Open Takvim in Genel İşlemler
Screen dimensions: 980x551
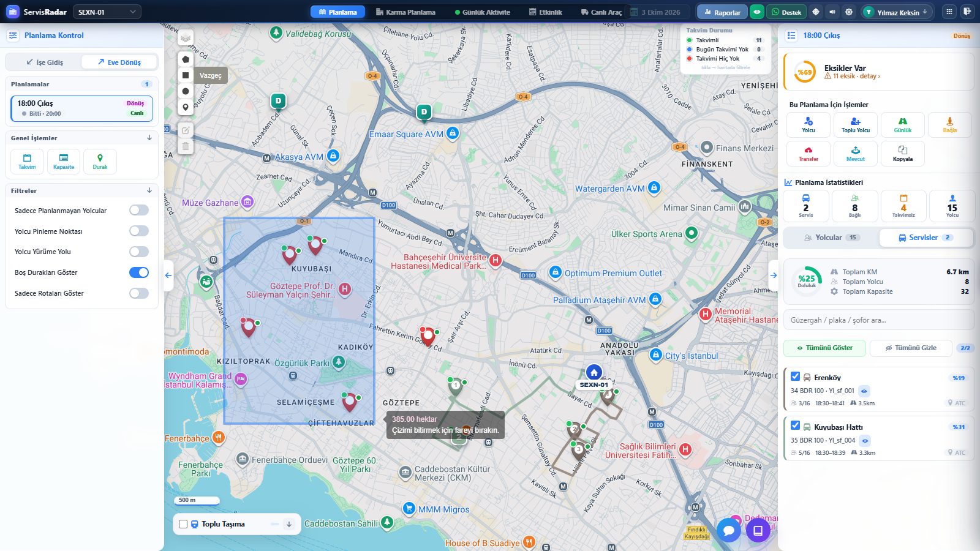pyautogui.click(x=27, y=162)
